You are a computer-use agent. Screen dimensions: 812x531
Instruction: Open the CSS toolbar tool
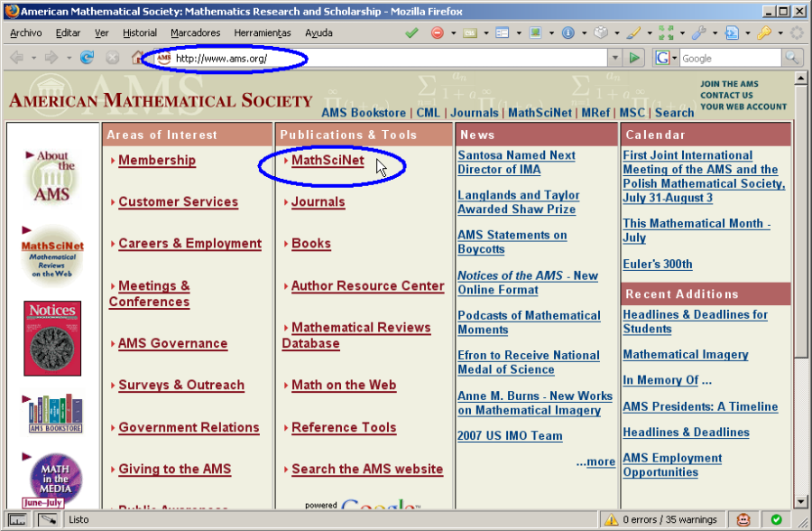(x=471, y=33)
